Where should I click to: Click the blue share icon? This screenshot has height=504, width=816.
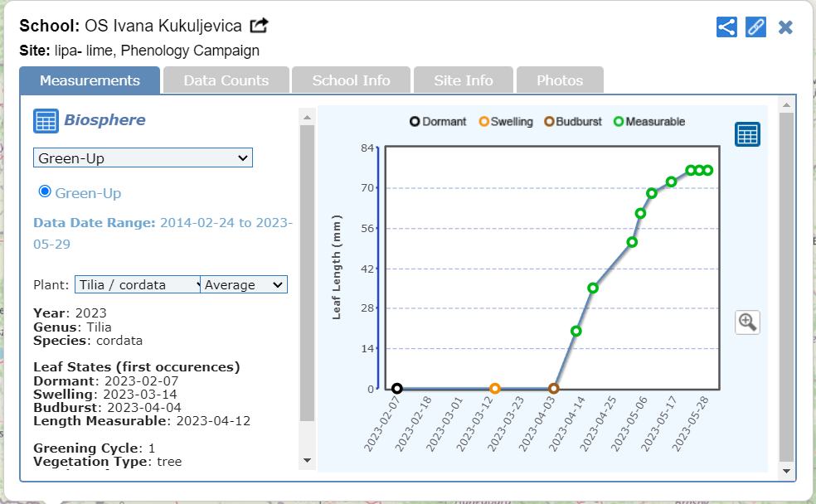click(x=726, y=27)
